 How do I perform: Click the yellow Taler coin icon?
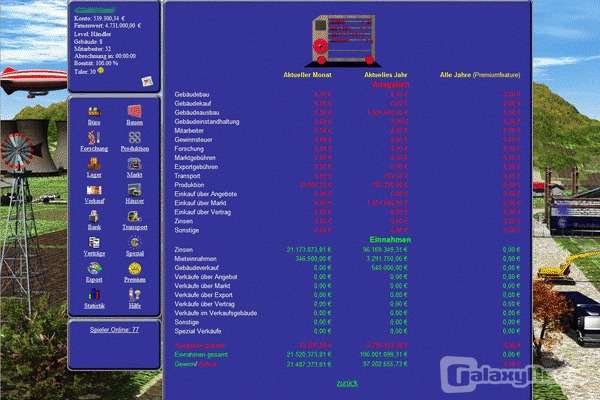pos(101,70)
